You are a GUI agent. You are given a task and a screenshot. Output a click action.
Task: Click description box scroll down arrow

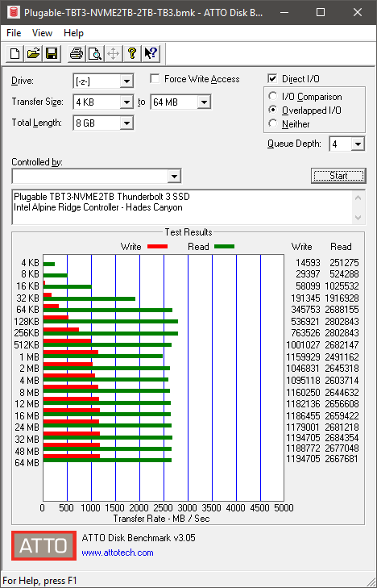click(358, 218)
